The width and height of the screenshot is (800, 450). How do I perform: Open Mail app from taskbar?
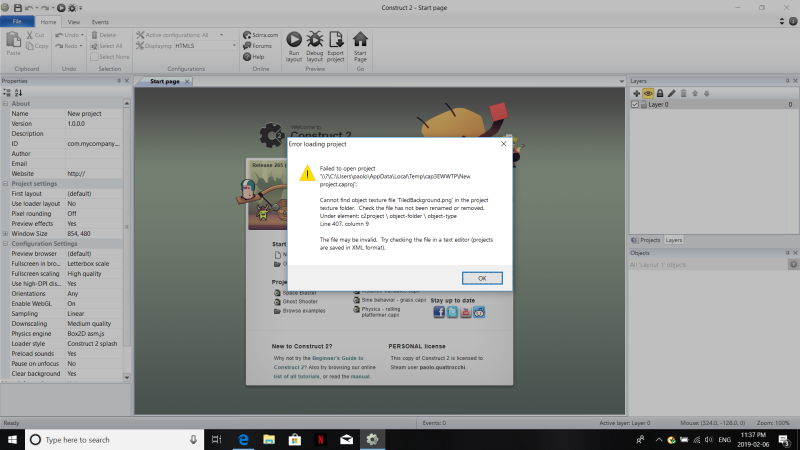[x=346, y=439]
